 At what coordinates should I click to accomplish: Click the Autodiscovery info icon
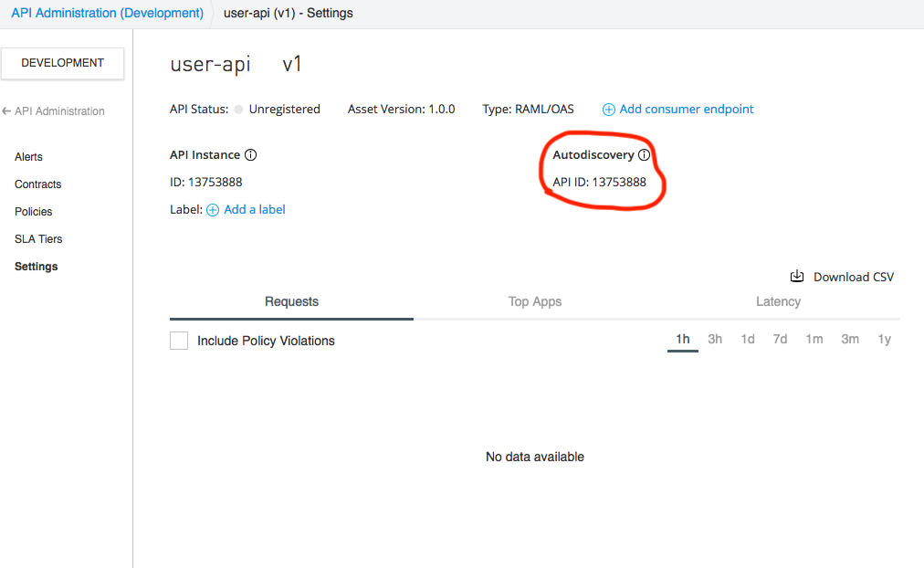pos(644,155)
